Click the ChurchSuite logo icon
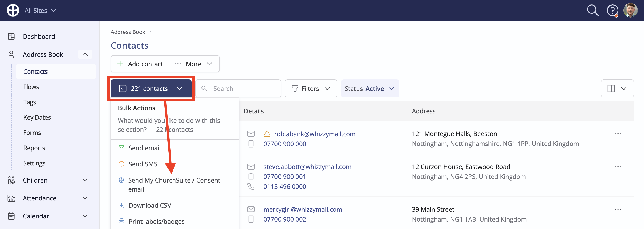Screen dimensions: 644x229 pyautogui.click(x=13, y=11)
